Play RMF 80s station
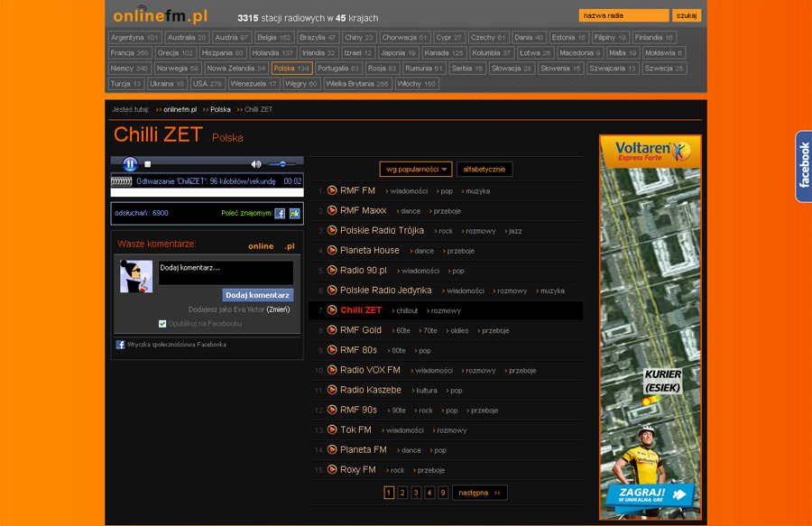 332,350
